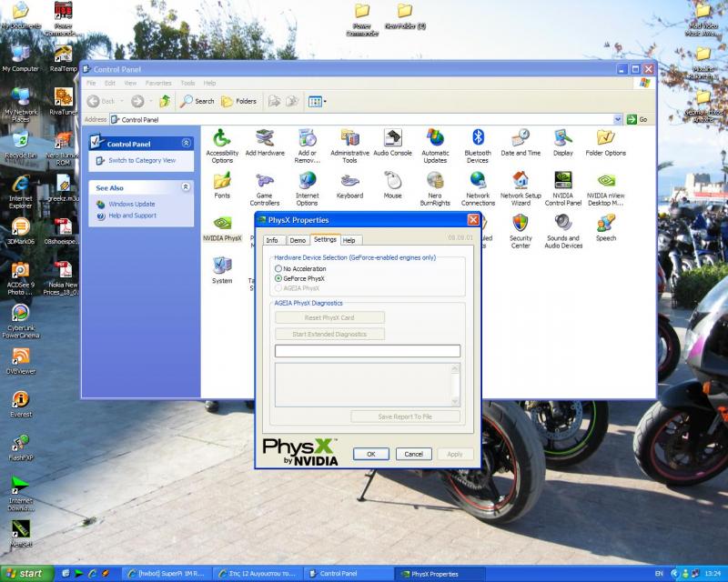The height and width of the screenshot is (582, 728).
Task: Open System applet icon
Action: (x=222, y=270)
